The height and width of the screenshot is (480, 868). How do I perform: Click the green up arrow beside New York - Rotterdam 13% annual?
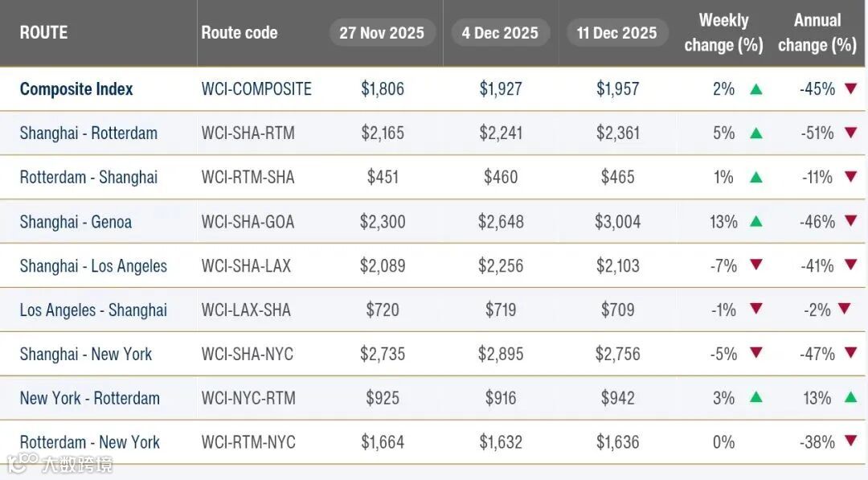850,397
